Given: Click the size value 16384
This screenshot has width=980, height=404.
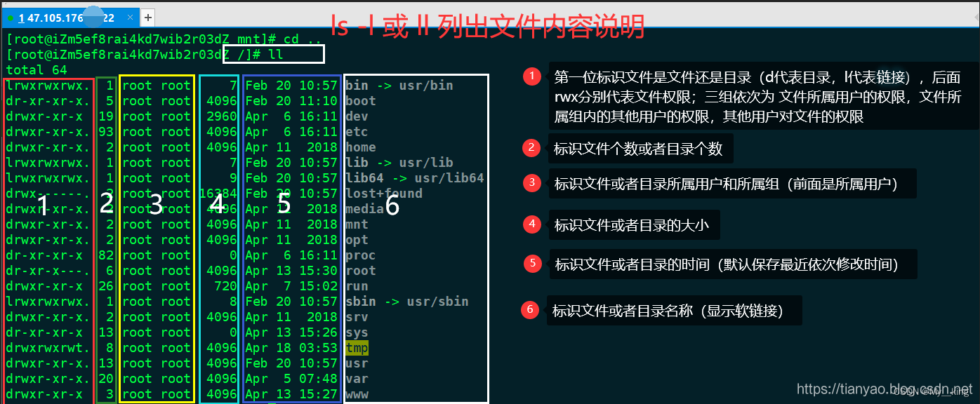Looking at the screenshot, I should (218, 194).
